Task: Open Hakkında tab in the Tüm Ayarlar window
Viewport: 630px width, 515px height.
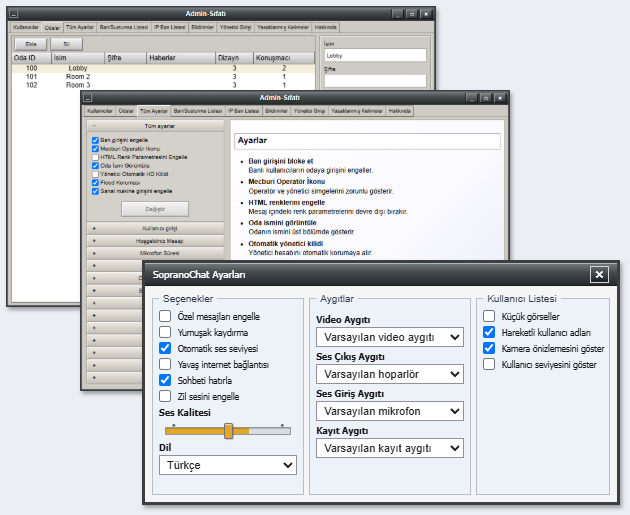Action: pos(399,111)
